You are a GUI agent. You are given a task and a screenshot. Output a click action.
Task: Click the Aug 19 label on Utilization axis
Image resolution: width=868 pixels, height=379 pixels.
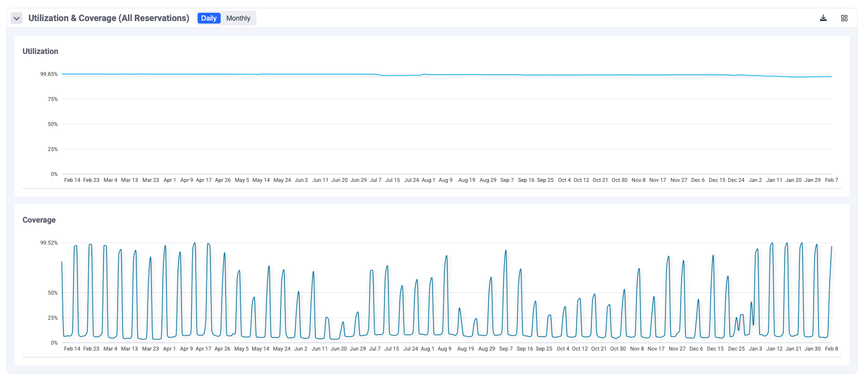[x=466, y=180]
